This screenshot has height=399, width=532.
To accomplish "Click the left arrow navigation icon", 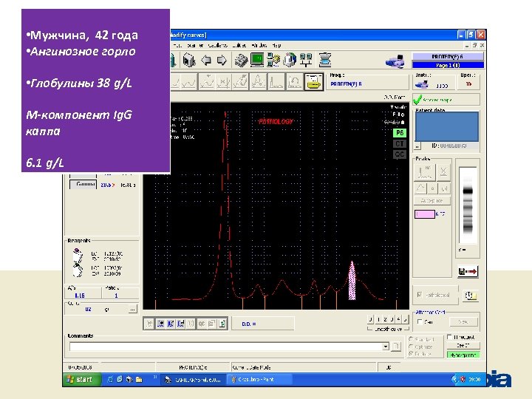I will click(x=205, y=59).
